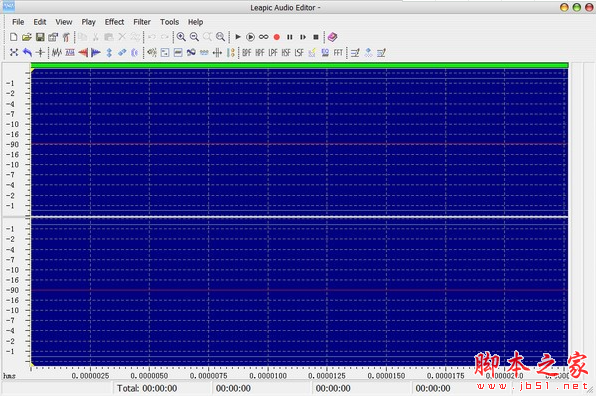Apply the LPF low-pass filter

273,53
